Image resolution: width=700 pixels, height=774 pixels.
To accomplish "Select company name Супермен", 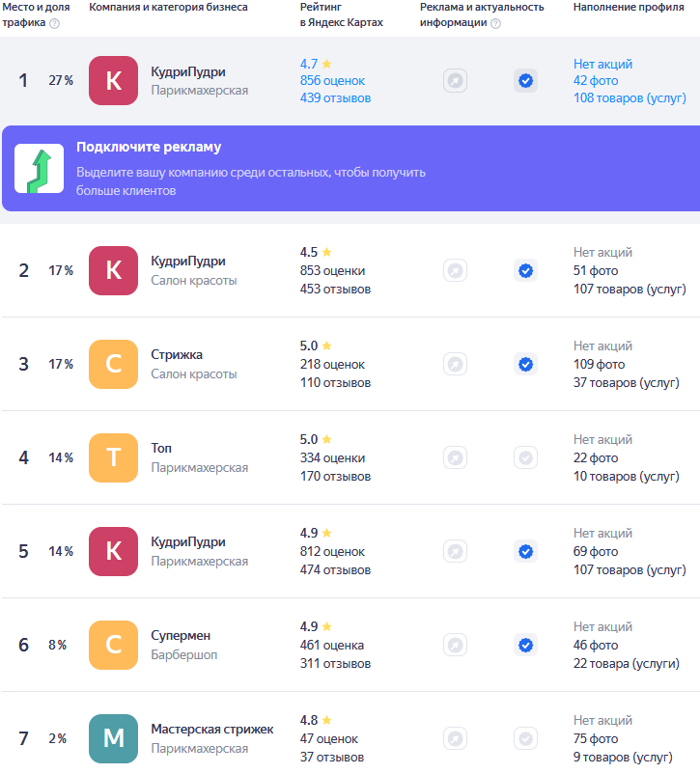I will (181, 636).
